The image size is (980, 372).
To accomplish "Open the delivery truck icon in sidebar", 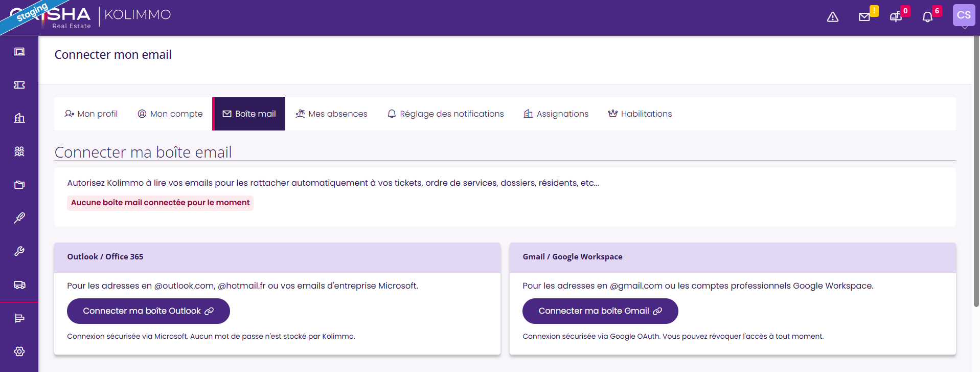I will coord(19,285).
